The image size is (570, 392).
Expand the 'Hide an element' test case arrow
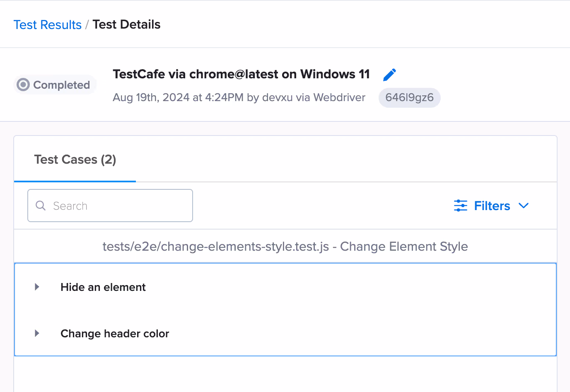click(x=37, y=287)
